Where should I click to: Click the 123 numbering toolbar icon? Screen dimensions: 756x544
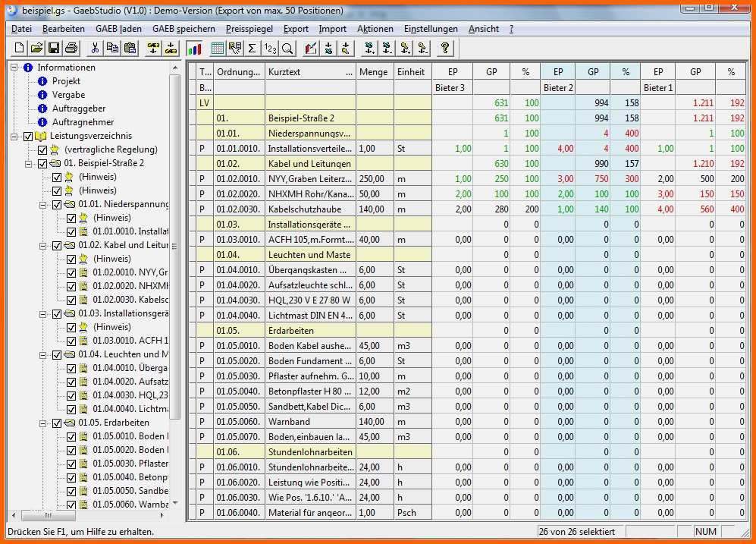point(269,49)
